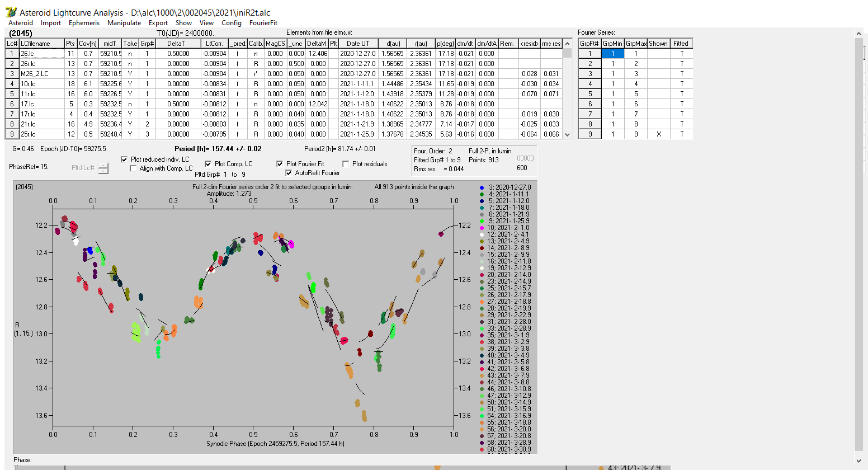868x470 pixels.
Task: Toggle Plot Comp. LC checkbox
Action: tap(208, 164)
